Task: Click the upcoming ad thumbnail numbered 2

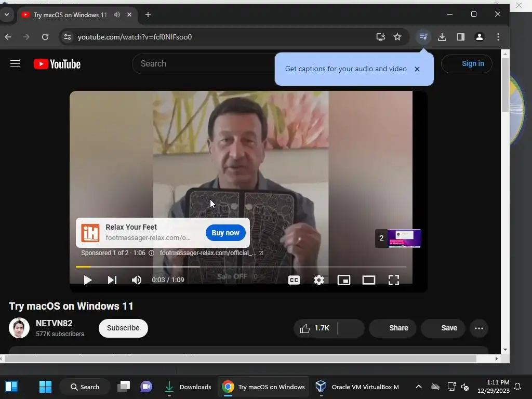Action: pos(398,238)
